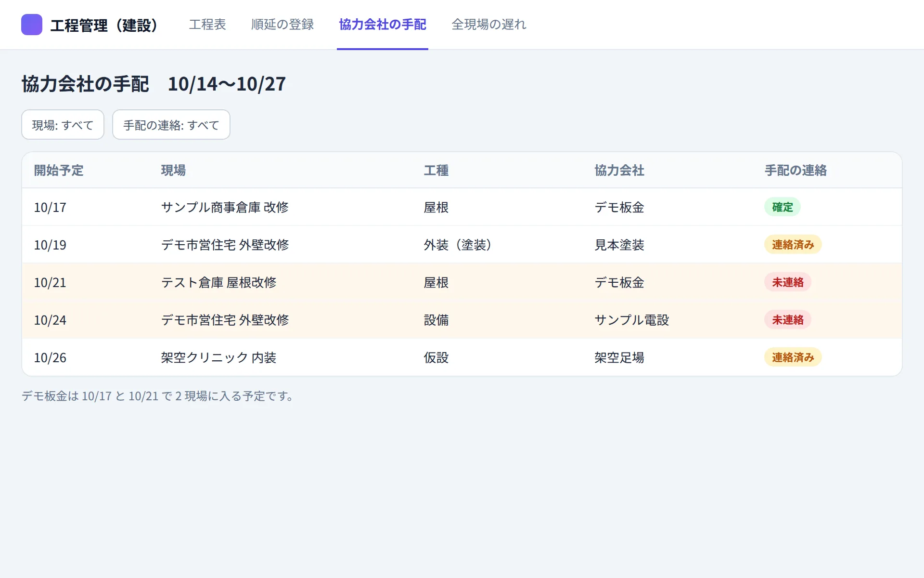Click the 確定 status badge
924x578 pixels.
[783, 207]
